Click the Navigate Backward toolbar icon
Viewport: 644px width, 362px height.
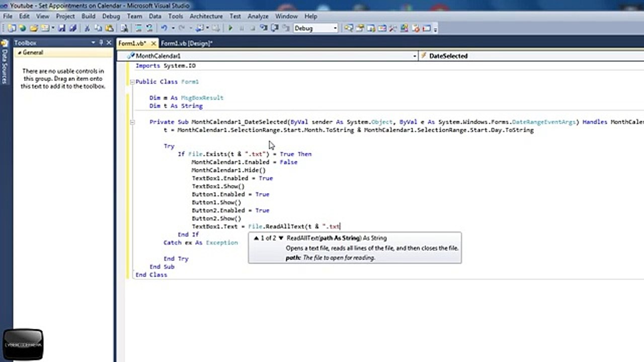[x=200, y=28]
